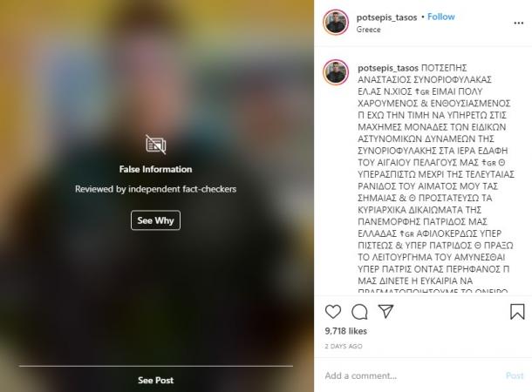Open comments with the speech bubble icon
The image size is (532, 392).
point(359,312)
